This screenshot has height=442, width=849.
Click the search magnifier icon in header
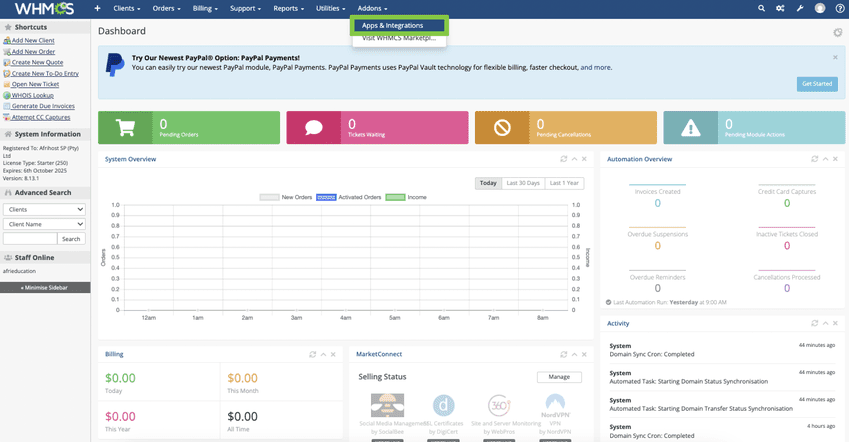pyautogui.click(x=761, y=8)
